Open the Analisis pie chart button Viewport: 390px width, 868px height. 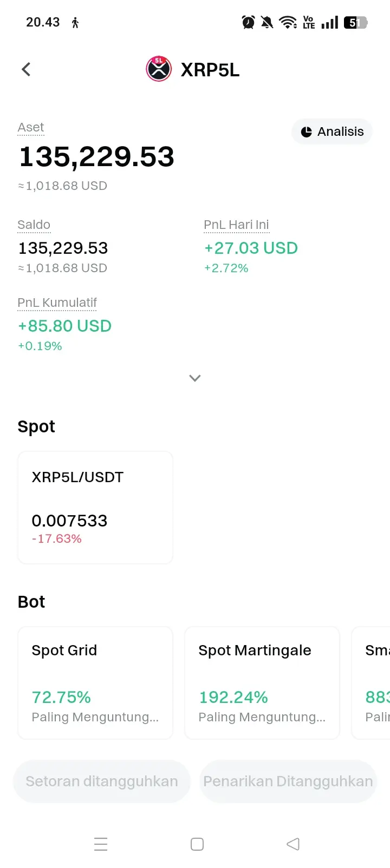[332, 131]
